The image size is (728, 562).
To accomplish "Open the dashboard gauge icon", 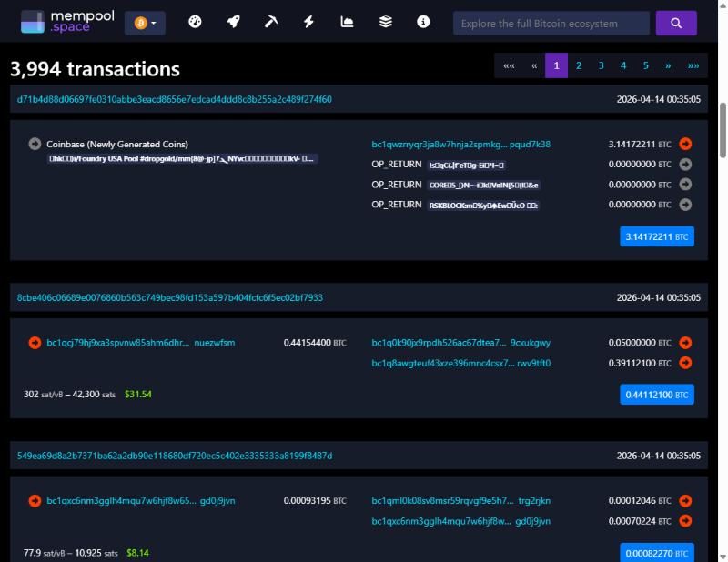I will [x=195, y=21].
